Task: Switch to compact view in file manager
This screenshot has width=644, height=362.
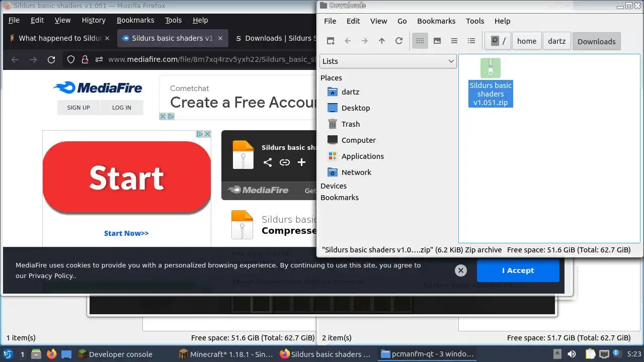Action: point(454,41)
